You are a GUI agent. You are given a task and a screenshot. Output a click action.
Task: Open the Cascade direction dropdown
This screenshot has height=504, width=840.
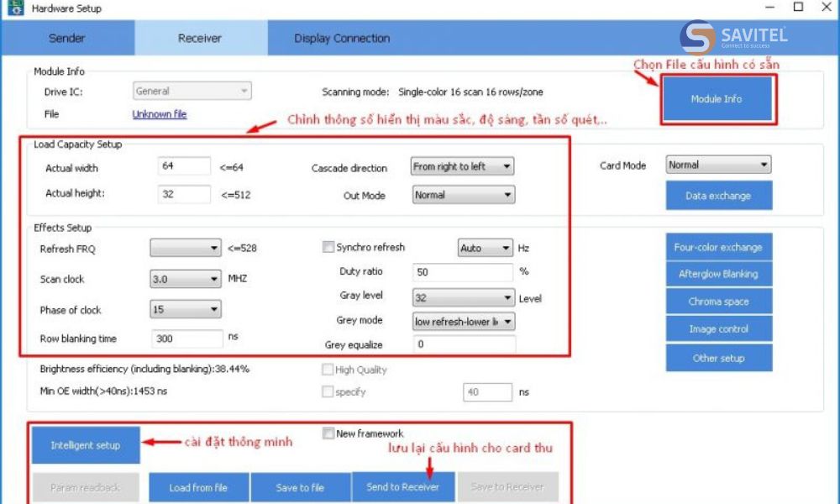point(462,167)
